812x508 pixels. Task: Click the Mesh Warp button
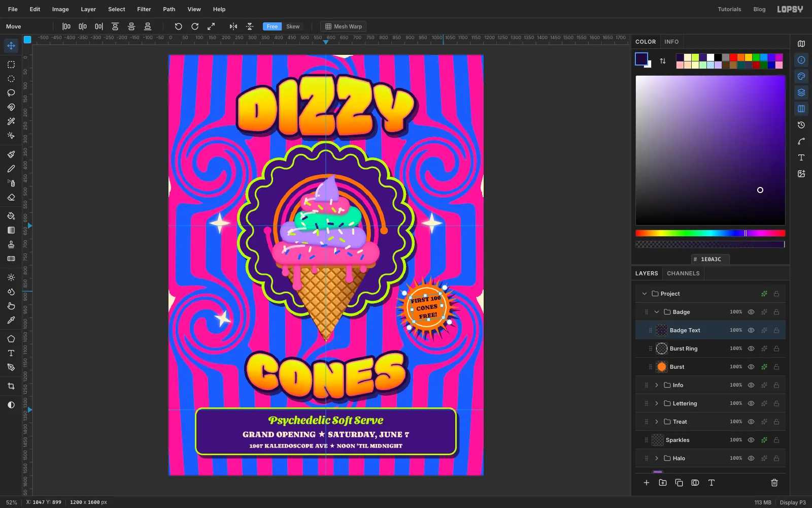click(343, 26)
